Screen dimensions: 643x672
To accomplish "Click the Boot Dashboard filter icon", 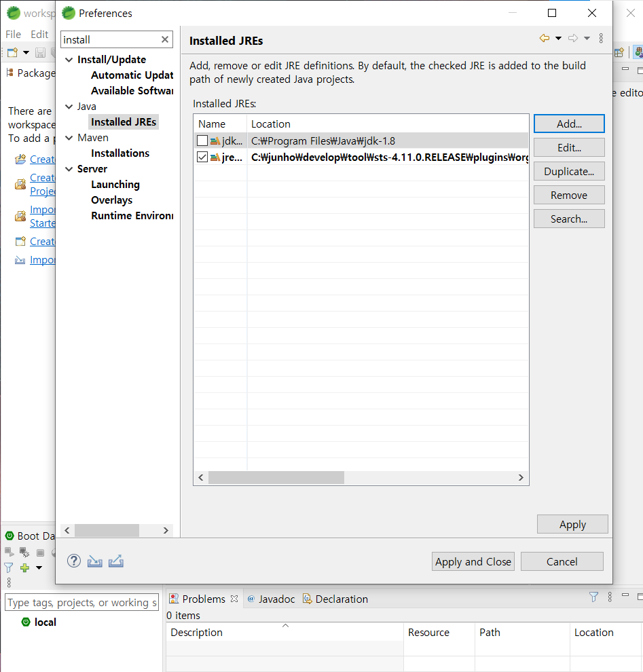I will click(x=9, y=567).
